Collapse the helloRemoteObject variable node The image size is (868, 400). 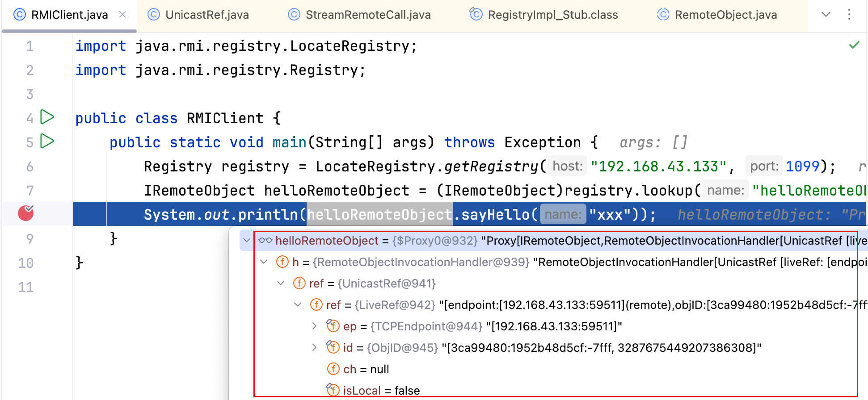(247, 241)
